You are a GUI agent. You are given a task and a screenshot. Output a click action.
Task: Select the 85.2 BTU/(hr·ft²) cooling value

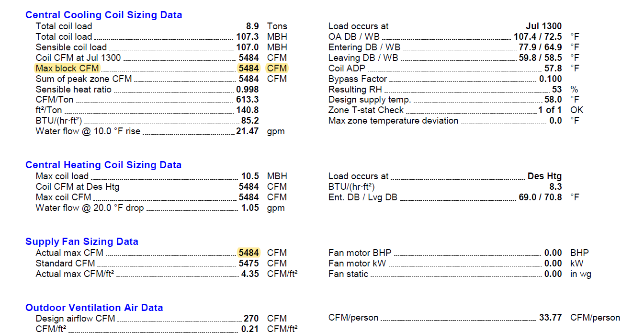click(250, 121)
